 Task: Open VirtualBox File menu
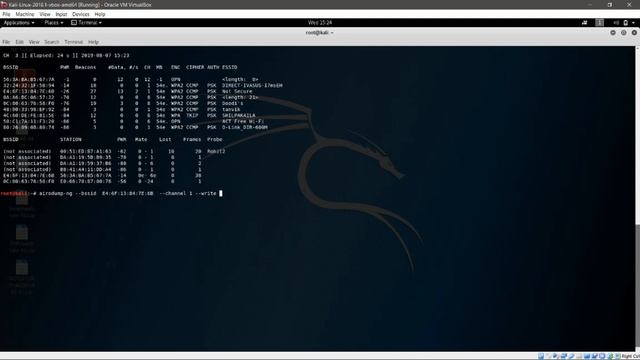point(6,14)
